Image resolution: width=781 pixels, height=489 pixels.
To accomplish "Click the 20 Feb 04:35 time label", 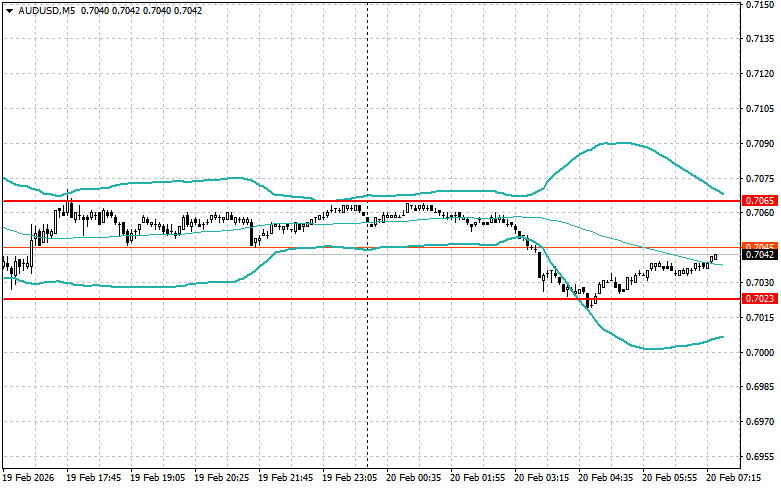I will pos(605,478).
